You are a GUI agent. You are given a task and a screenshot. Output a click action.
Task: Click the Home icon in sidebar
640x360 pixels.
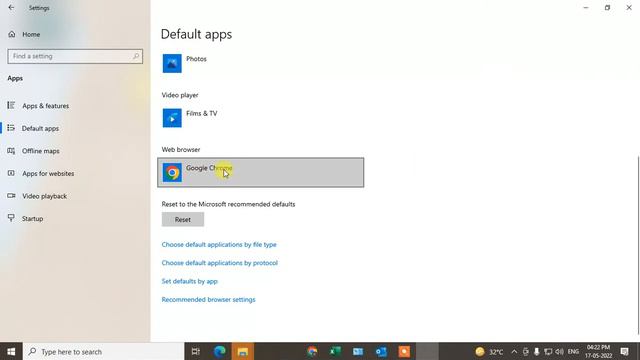[x=11, y=34]
